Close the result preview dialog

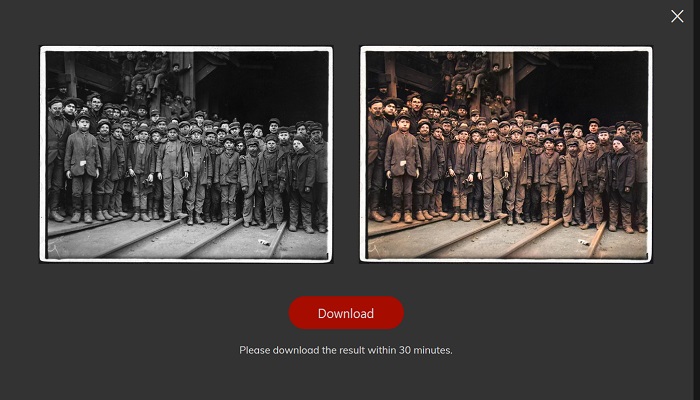[x=677, y=17]
